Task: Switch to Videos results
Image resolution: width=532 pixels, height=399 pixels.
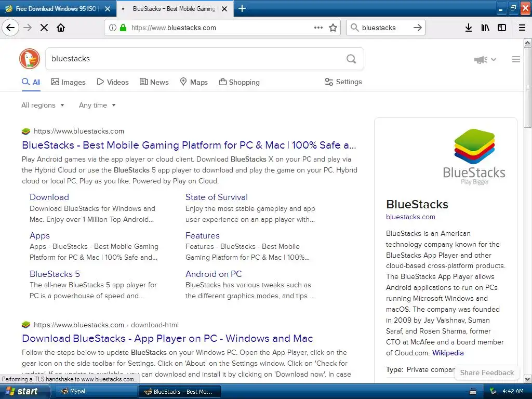Action: [113, 82]
